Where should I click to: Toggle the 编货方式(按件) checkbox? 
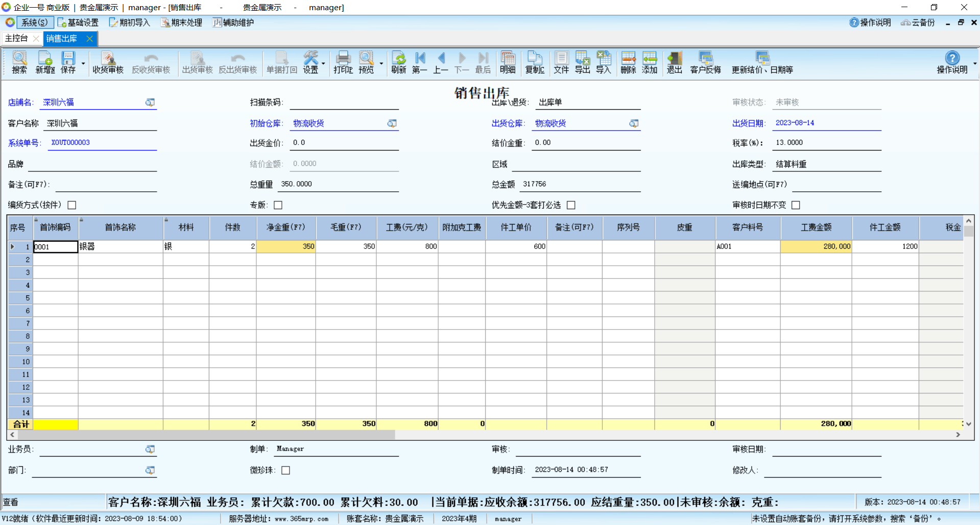click(72, 205)
